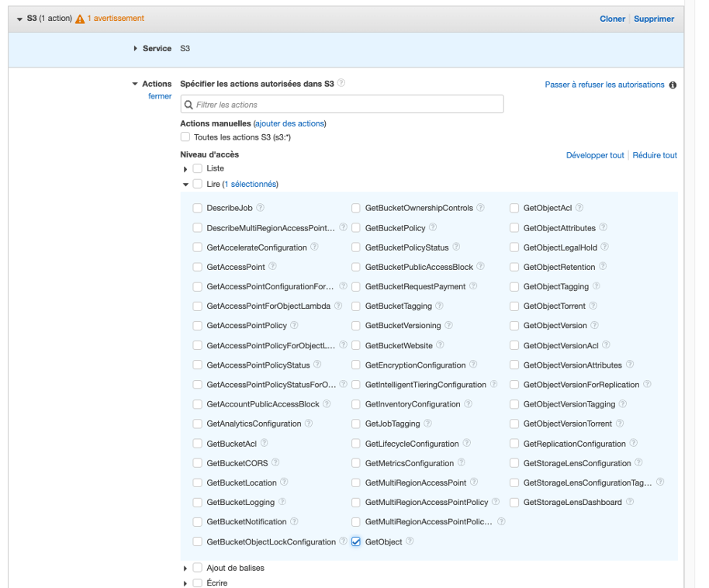
Task: Open help for GetBucketLocation
Action: coord(284,483)
